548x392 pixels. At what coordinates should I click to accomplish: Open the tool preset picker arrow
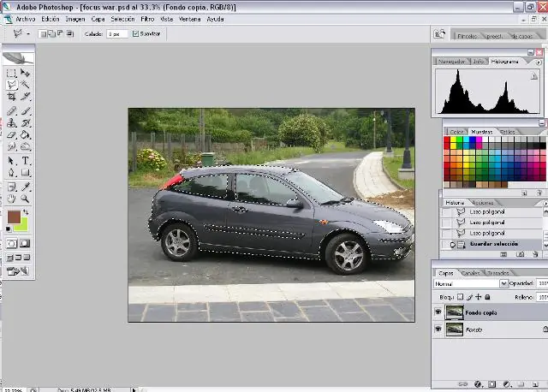tap(28, 34)
